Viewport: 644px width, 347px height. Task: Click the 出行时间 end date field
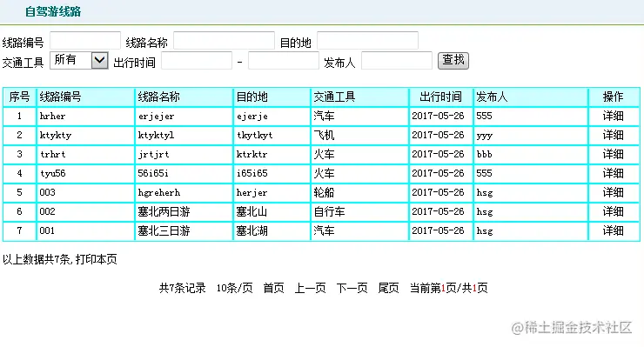pos(284,61)
